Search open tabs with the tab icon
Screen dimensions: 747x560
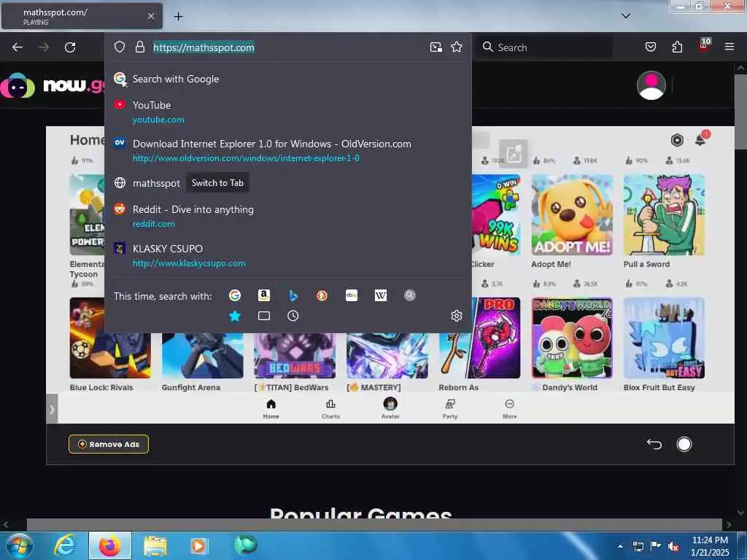[264, 316]
